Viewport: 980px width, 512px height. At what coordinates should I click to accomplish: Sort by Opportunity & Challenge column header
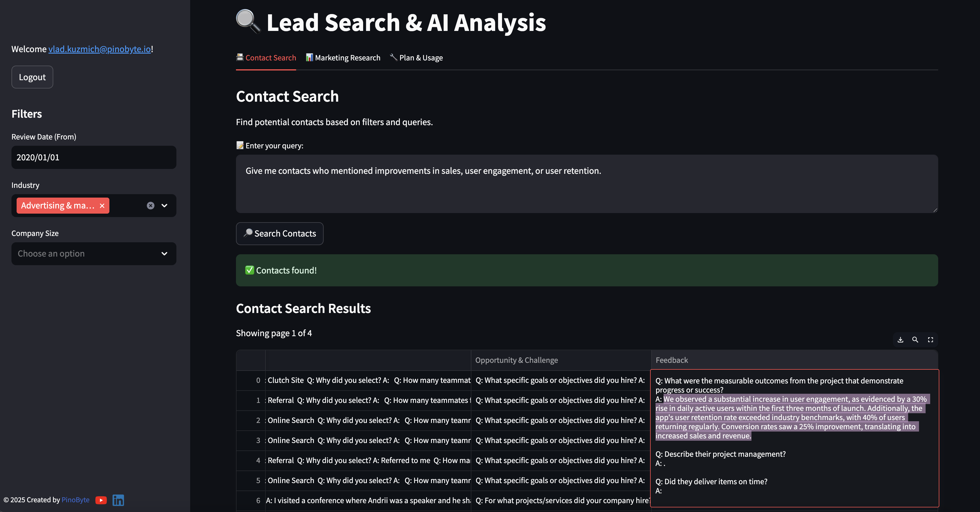(516, 360)
